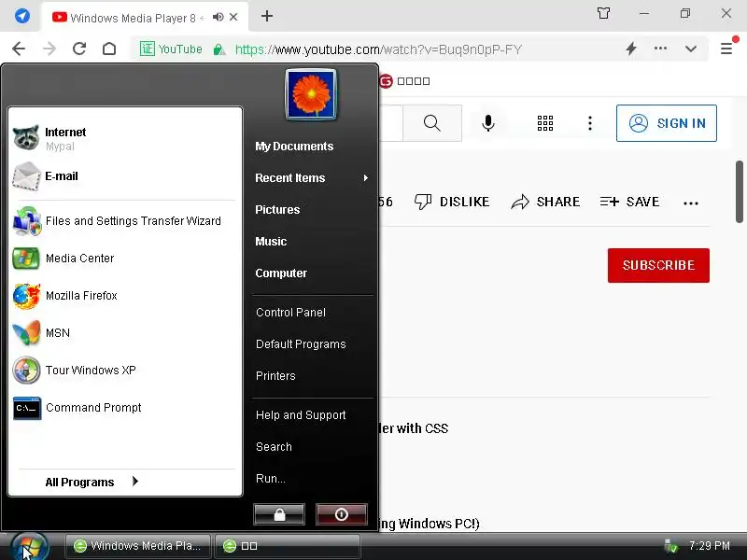The height and width of the screenshot is (560, 747).
Task: Click the page vertical scrollbar thumb
Action: [740, 191]
